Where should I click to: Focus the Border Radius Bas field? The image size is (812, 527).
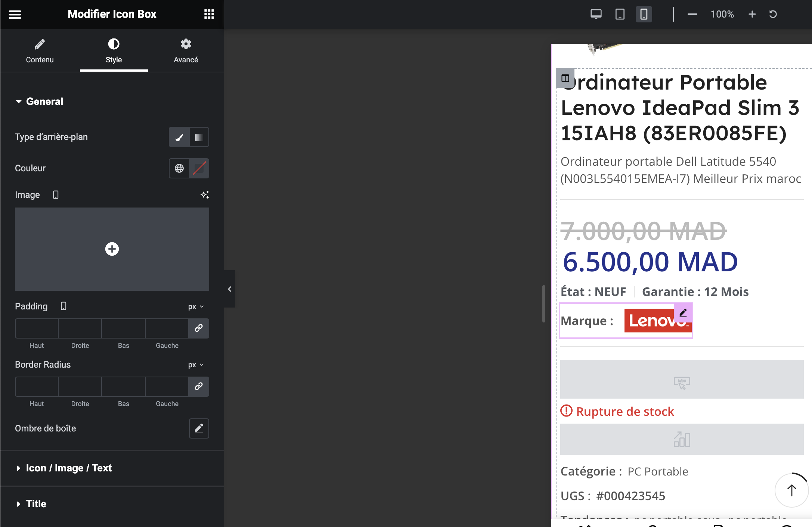(123, 387)
